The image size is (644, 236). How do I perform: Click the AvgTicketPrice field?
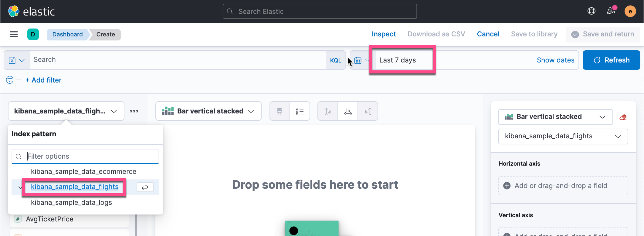pyautogui.click(x=69, y=219)
